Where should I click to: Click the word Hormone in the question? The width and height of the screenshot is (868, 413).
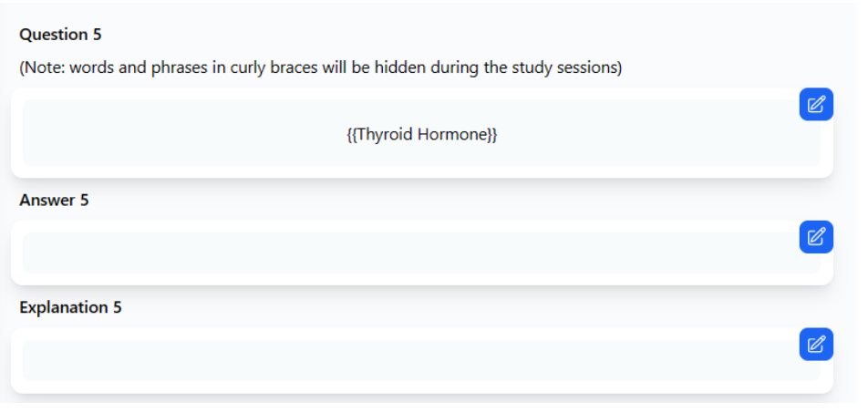[451, 135]
